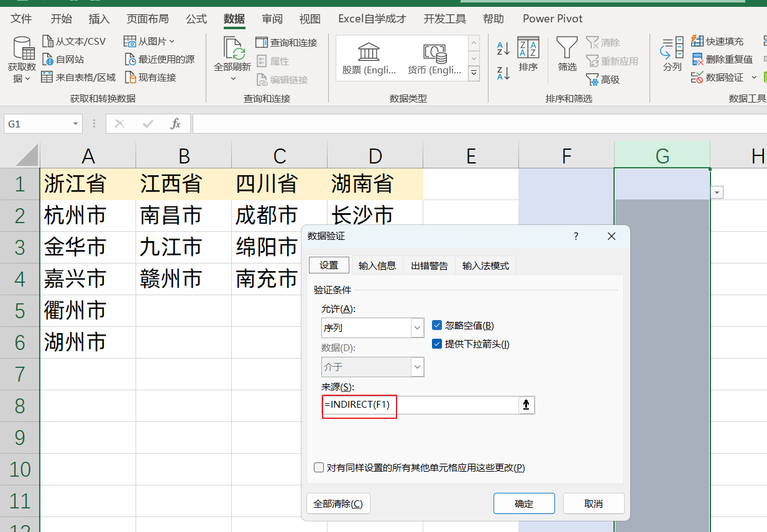Switch to the 公式 ribbon tab
767x532 pixels.
point(196,19)
